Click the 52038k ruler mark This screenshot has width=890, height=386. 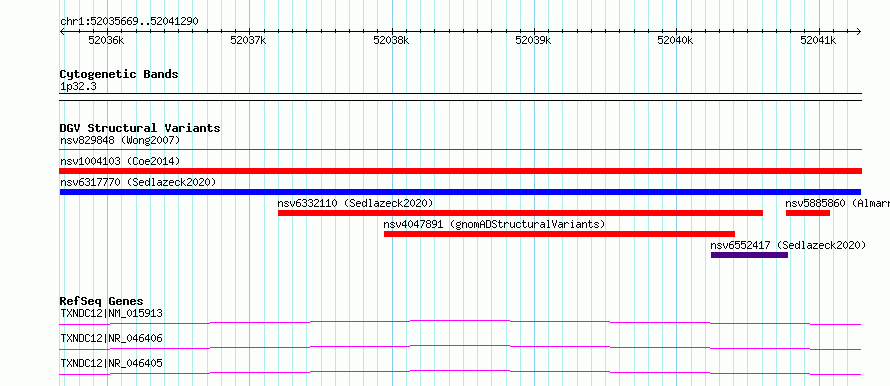tap(391, 40)
